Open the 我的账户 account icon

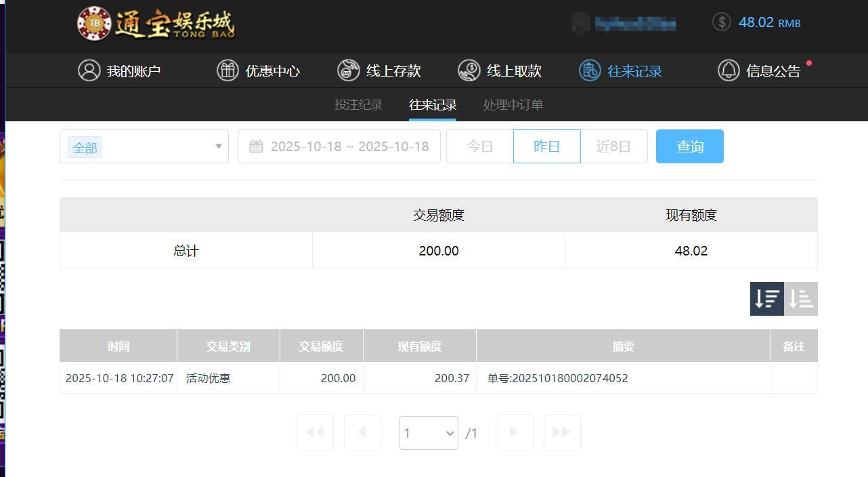point(89,70)
